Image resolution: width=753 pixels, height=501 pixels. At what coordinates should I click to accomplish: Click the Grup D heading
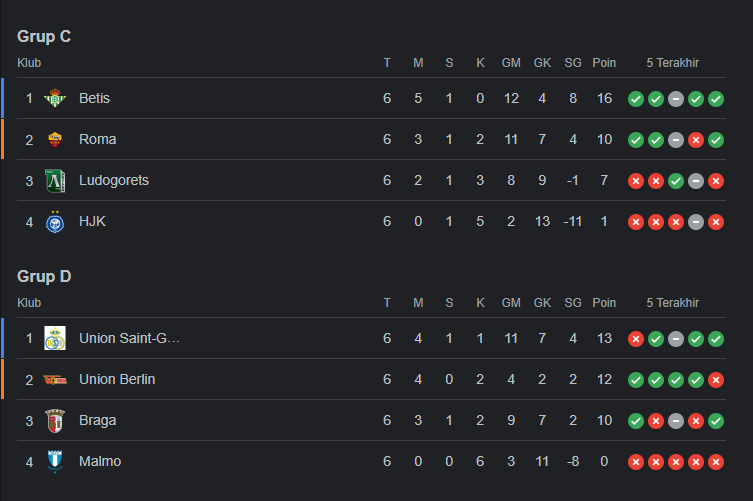coord(44,277)
